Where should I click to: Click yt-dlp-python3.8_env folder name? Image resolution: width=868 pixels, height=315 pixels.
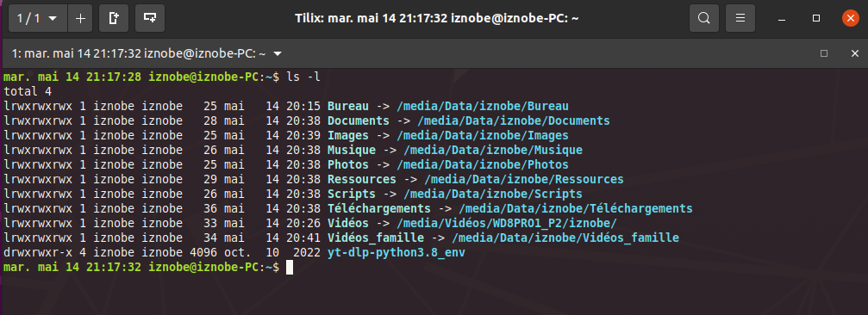pos(396,252)
